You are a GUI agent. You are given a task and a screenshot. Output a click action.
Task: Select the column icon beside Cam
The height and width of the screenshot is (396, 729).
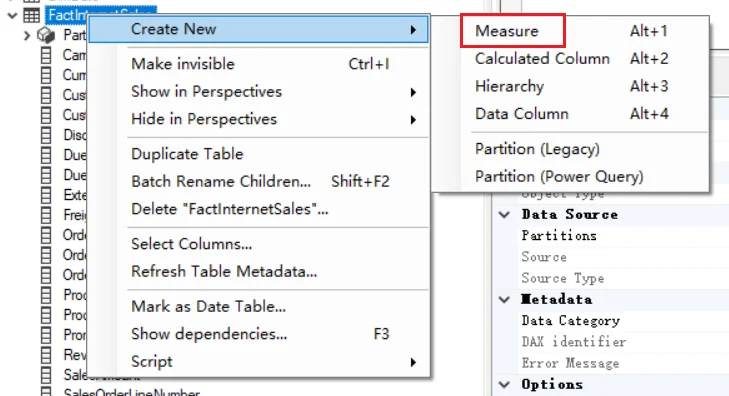point(46,55)
